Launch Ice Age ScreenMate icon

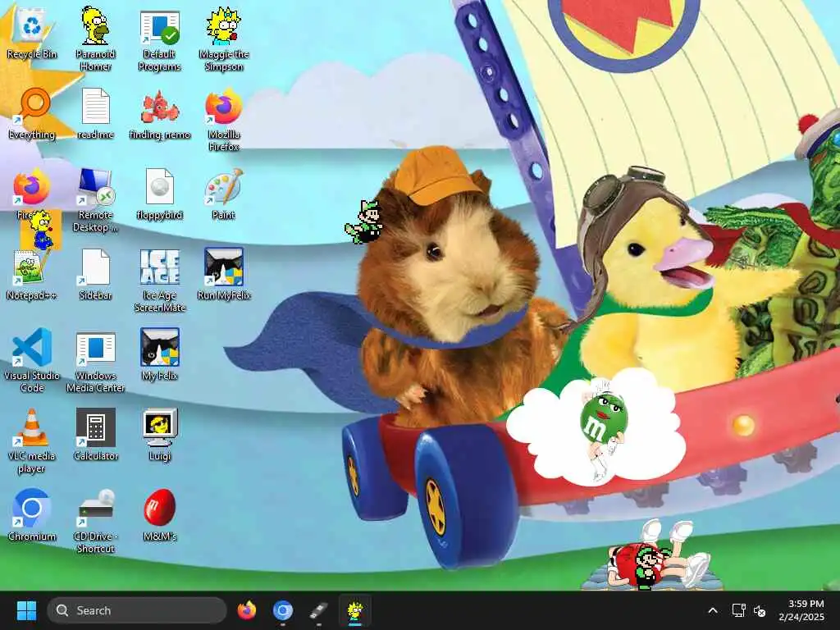(x=160, y=281)
